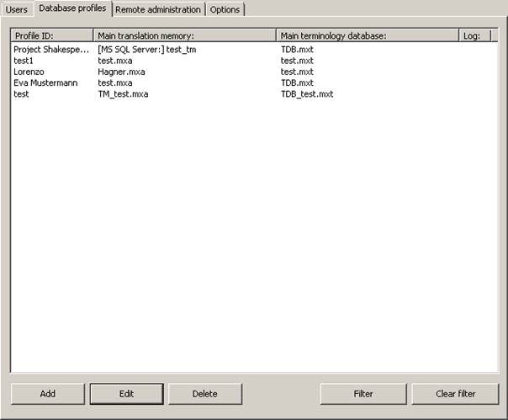This screenshot has height=420, width=508.
Task: Click the Hagner.mxa translation memory cell
Action: [x=121, y=72]
